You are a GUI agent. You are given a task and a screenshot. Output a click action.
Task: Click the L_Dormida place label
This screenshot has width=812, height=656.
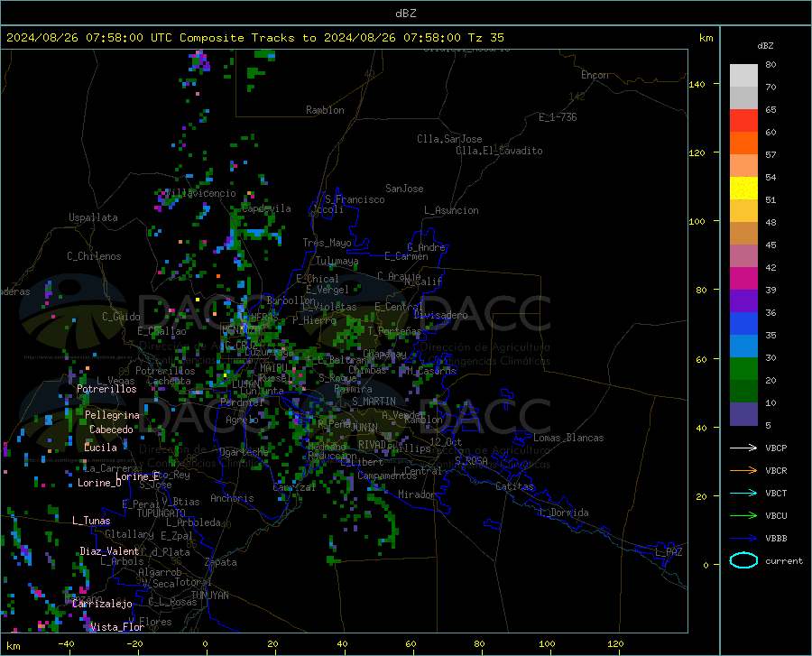click(563, 513)
